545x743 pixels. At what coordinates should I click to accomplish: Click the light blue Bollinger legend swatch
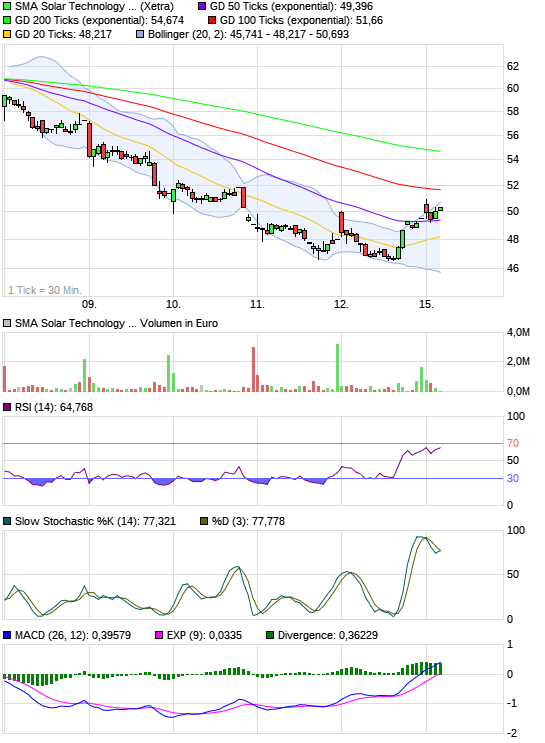tap(140, 35)
